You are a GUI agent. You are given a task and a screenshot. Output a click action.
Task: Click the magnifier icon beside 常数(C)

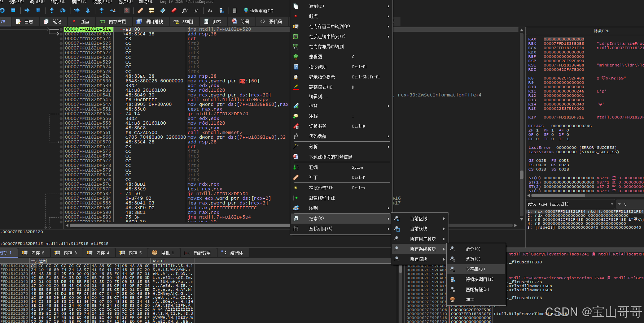coord(452,259)
